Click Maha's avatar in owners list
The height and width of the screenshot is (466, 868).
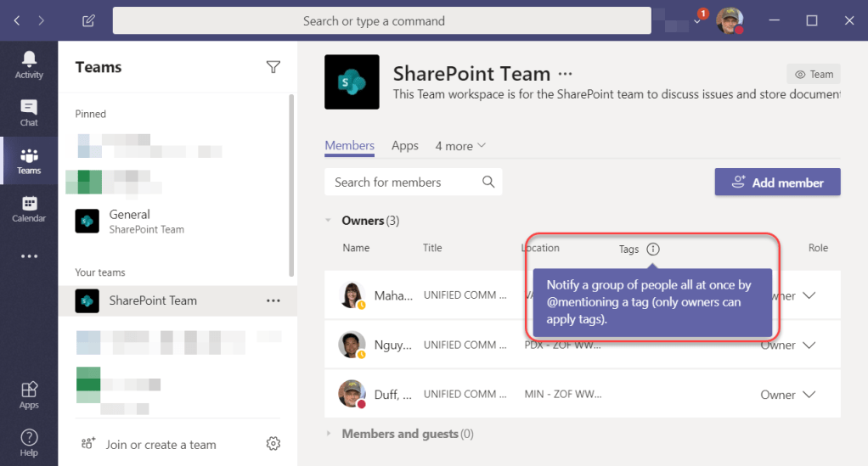(x=352, y=295)
